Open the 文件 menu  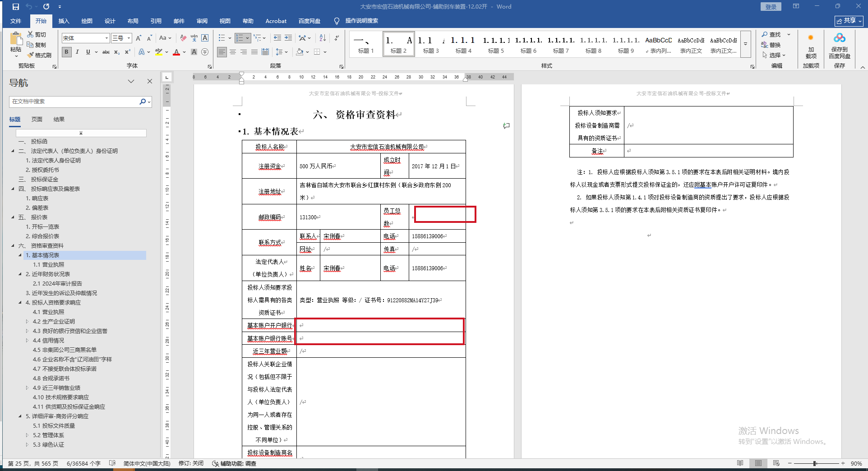point(16,21)
